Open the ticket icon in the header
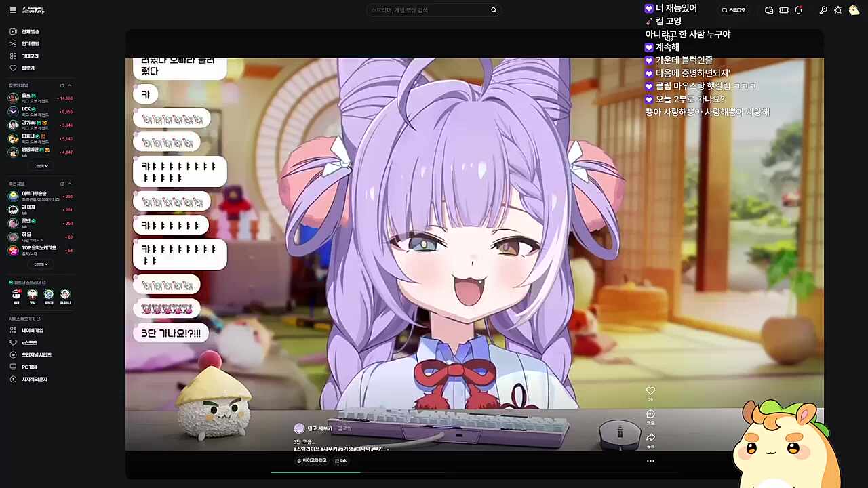 click(x=784, y=10)
